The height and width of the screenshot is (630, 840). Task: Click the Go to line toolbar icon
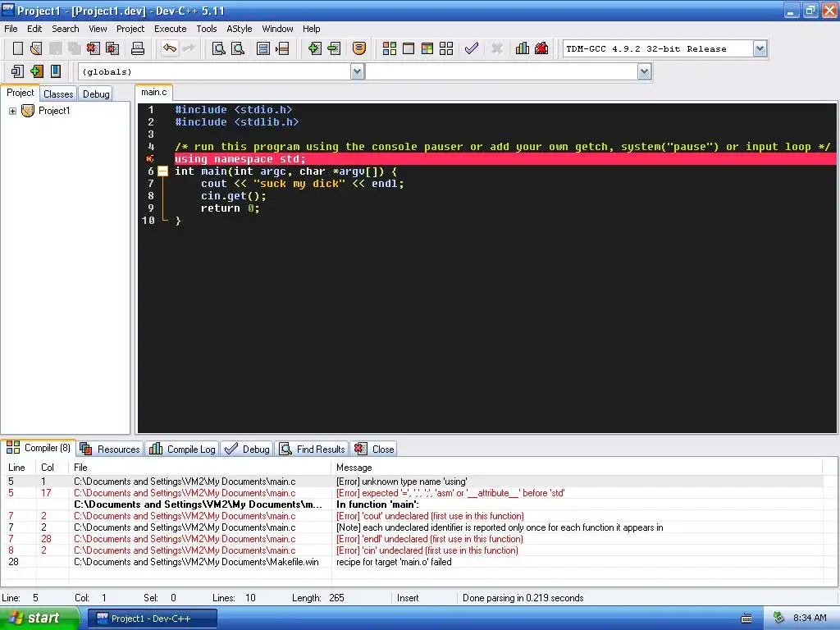(282, 48)
